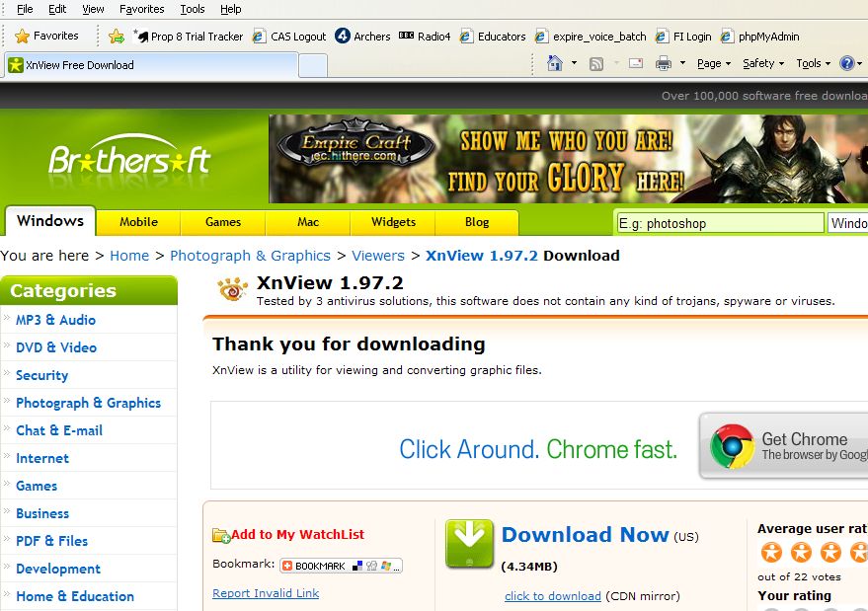Screen dimensions: 868x611
Task: Open the File menu
Action: click(25, 10)
